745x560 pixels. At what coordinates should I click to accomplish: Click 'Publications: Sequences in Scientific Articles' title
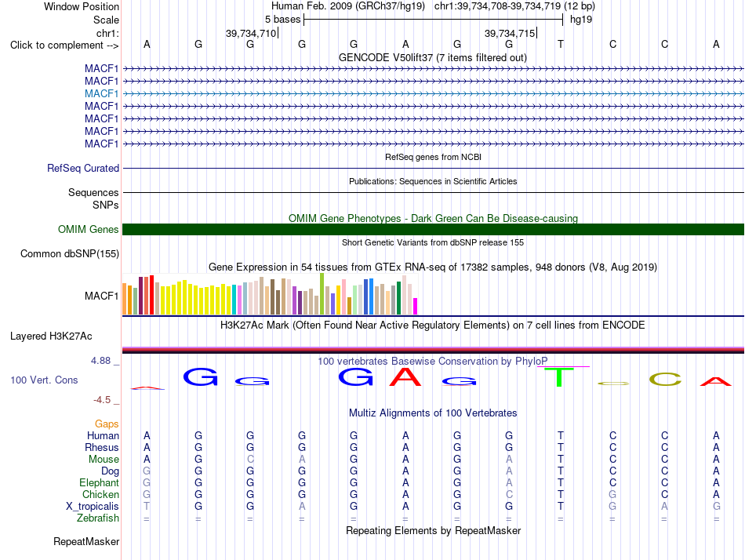tap(433, 181)
